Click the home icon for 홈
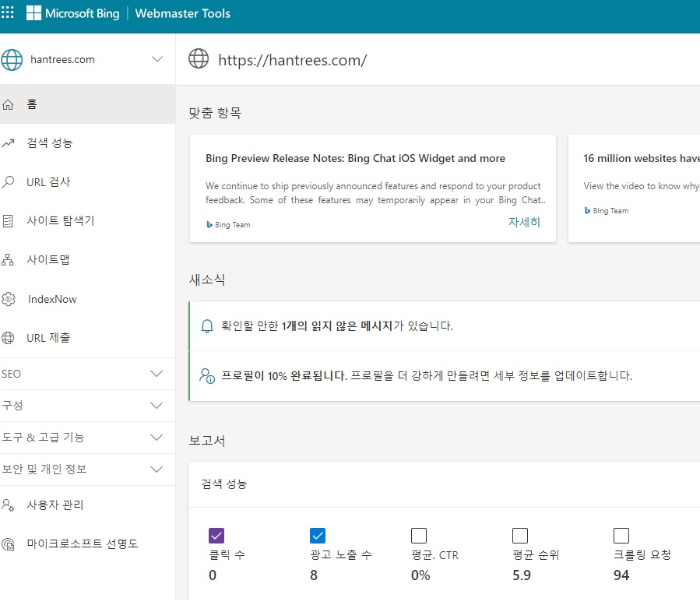Screen dimensions: 700x600 pos(8,105)
